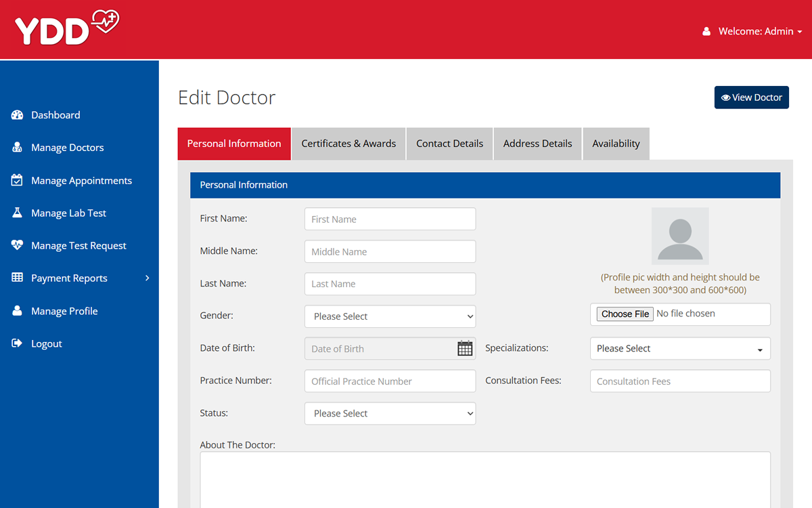Focus the Last Name input field
The height and width of the screenshot is (508, 812).
pyautogui.click(x=390, y=284)
